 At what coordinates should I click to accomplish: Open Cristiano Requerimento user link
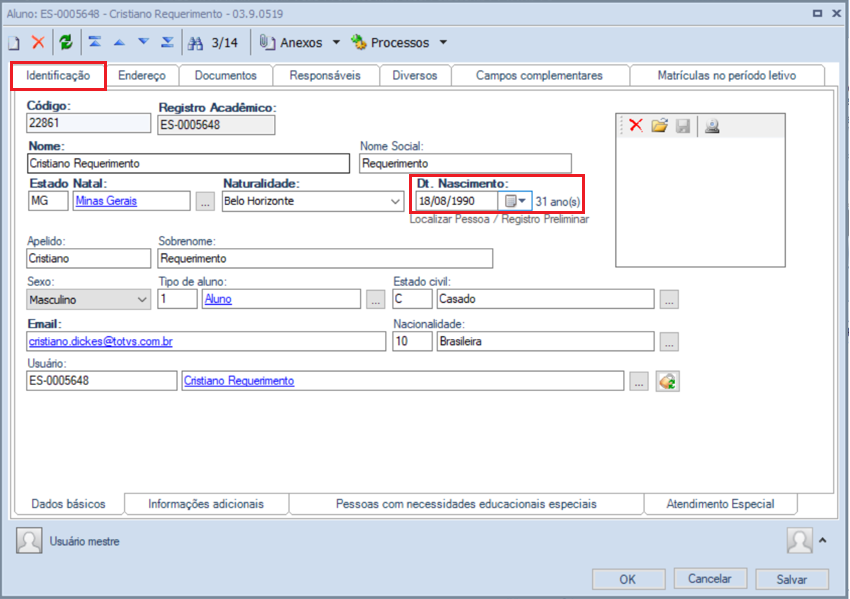(239, 381)
